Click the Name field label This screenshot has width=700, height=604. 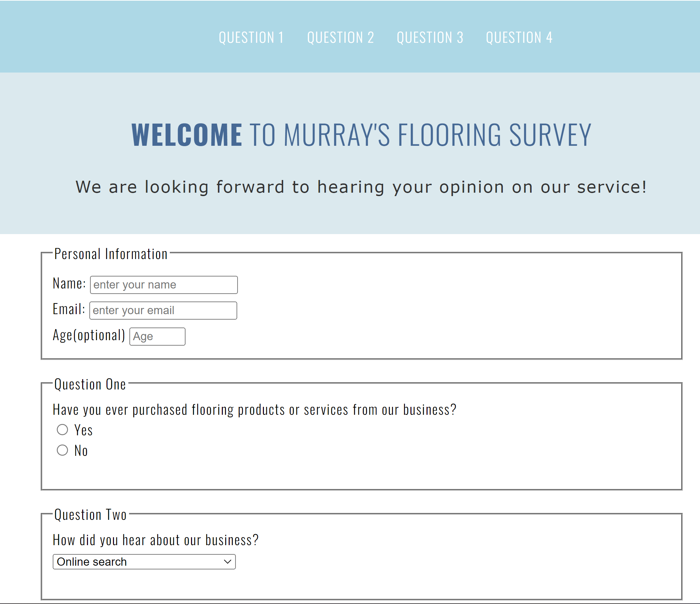coord(69,284)
